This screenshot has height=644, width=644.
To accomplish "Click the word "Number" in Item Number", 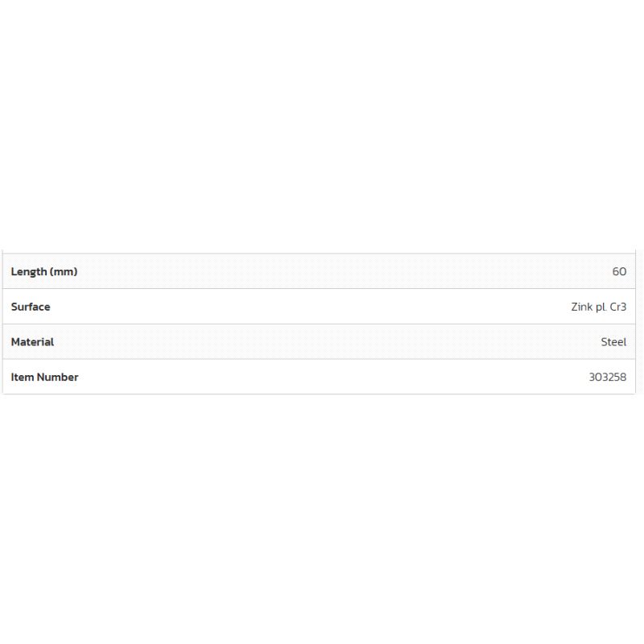I will coord(57,377).
